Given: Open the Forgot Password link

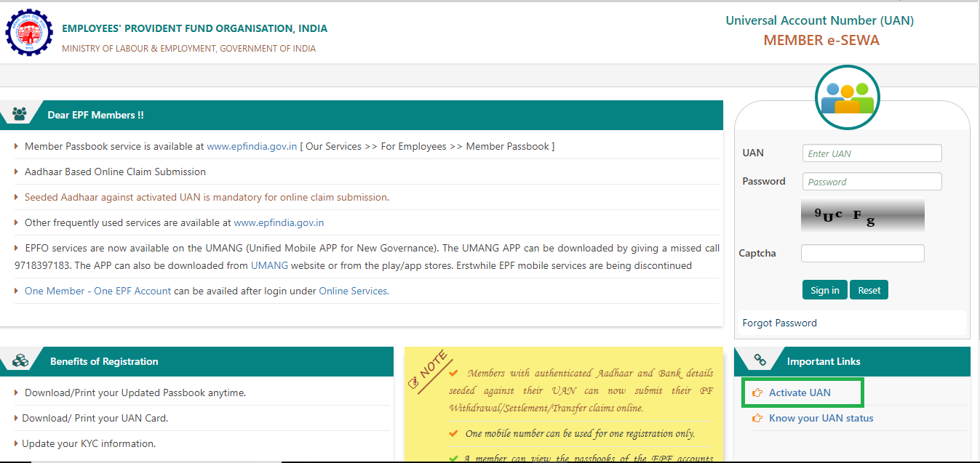Looking at the screenshot, I should [x=779, y=323].
